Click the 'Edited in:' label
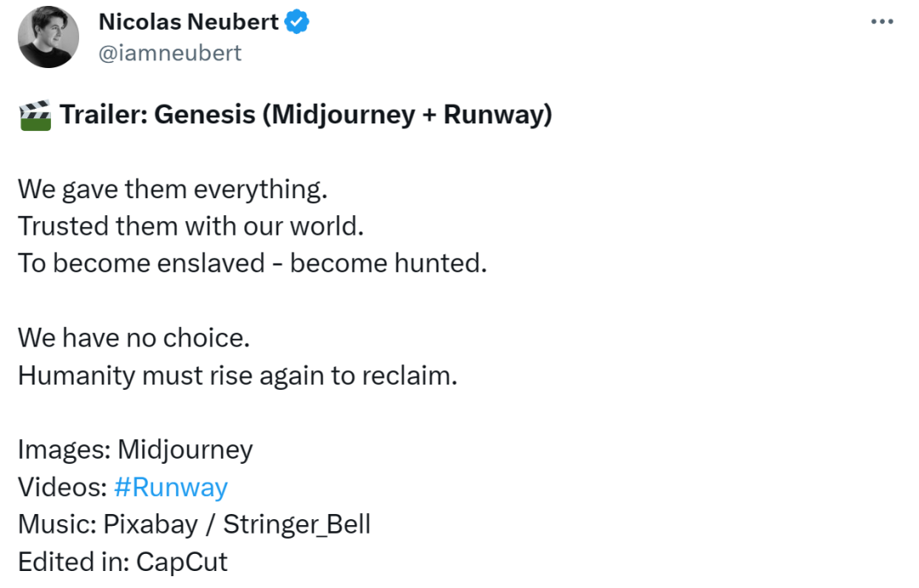Screen dimensions: 919x588 click(74, 562)
